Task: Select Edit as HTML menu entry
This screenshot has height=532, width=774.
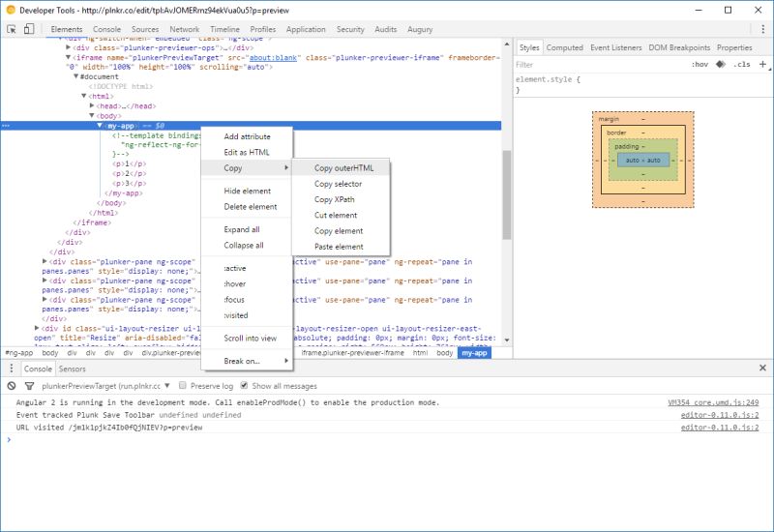Action: coord(247,152)
